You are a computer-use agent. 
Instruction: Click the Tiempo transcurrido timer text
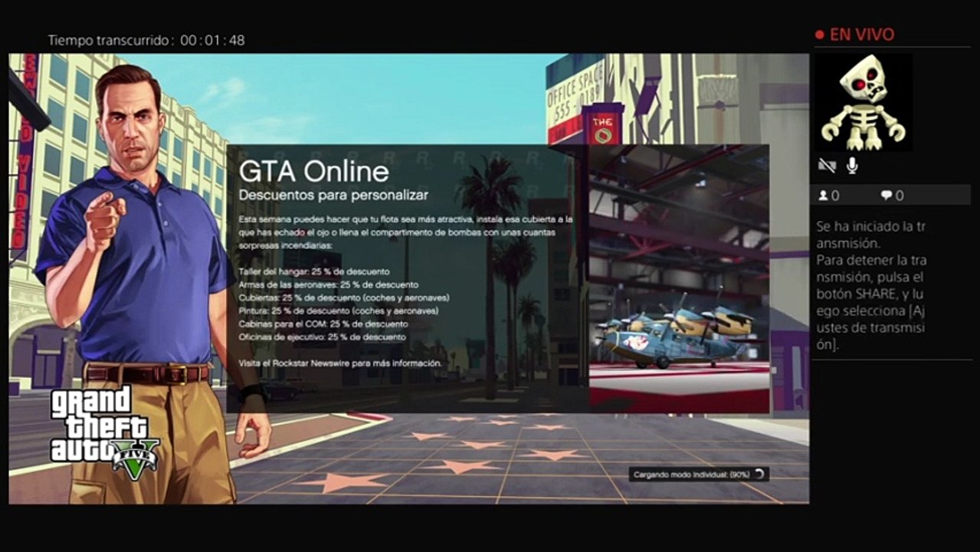coord(146,40)
